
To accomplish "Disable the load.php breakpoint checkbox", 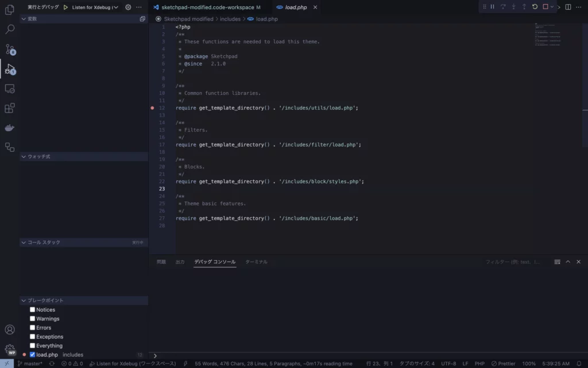I will point(32,354).
